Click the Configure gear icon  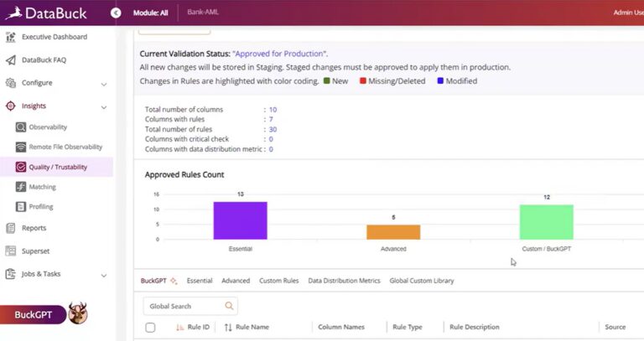pyautogui.click(x=11, y=83)
